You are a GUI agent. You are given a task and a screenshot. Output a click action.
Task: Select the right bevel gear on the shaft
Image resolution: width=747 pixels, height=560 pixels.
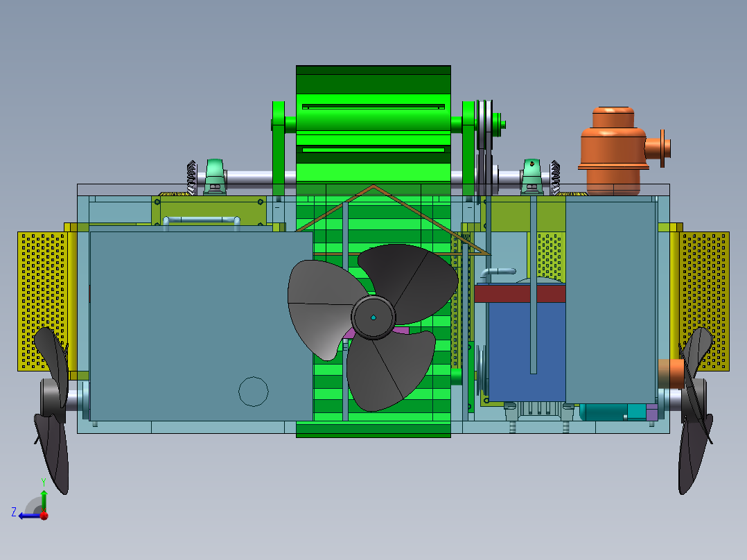(x=555, y=178)
